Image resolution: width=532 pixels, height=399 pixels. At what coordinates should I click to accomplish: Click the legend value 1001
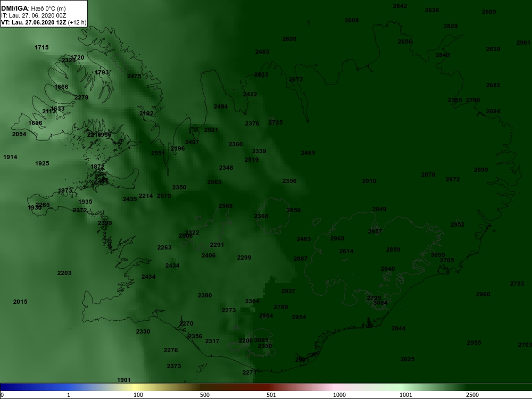pyautogui.click(x=406, y=395)
